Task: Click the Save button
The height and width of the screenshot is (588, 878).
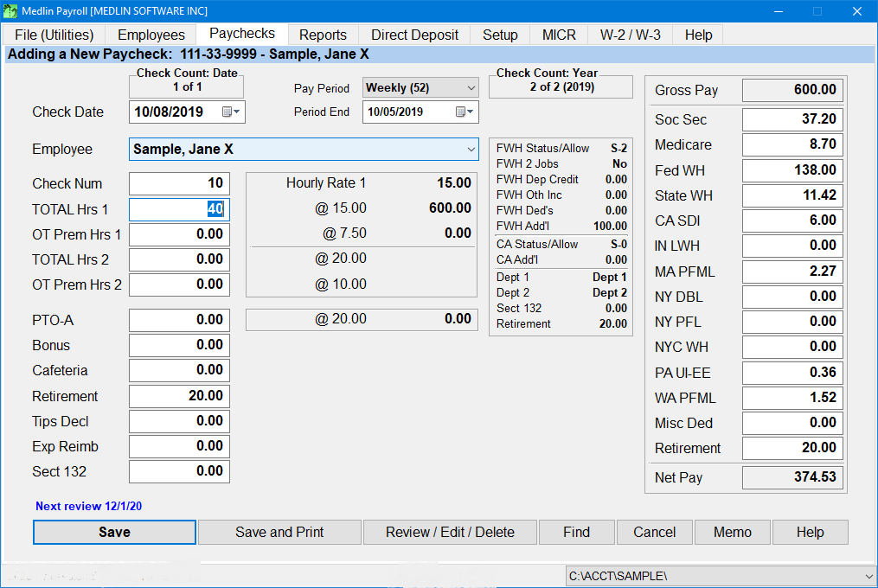Action: click(113, 532)
